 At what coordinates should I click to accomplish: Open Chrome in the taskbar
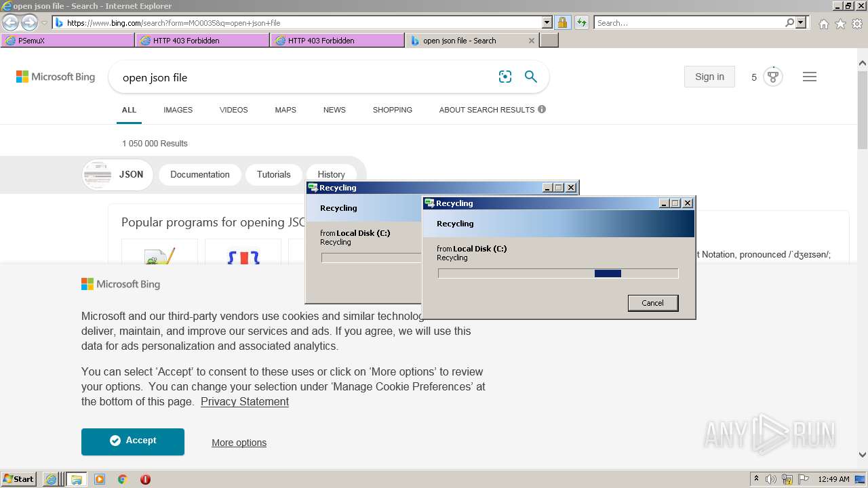(x=123, y=479)
